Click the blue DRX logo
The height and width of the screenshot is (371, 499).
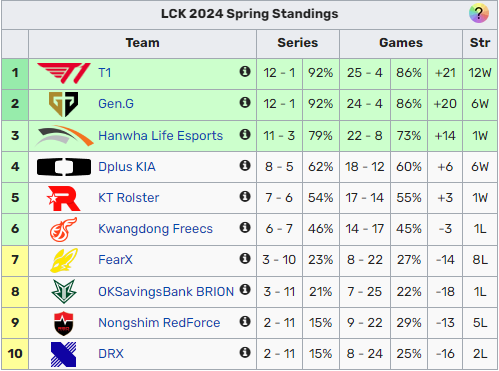click(x=64, y=354)
